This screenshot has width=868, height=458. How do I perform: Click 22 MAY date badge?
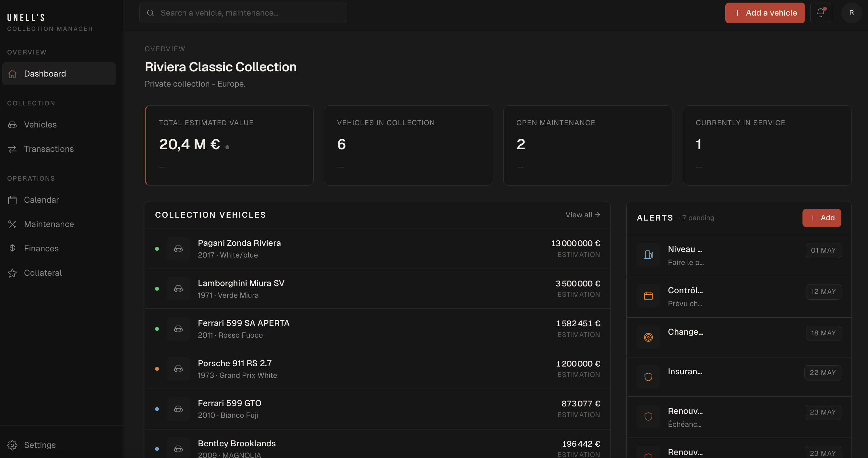coord(823,373)
